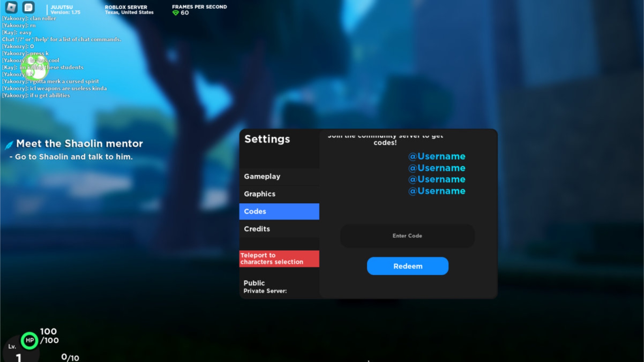Click the third @Username link

[x=437, y=179]
